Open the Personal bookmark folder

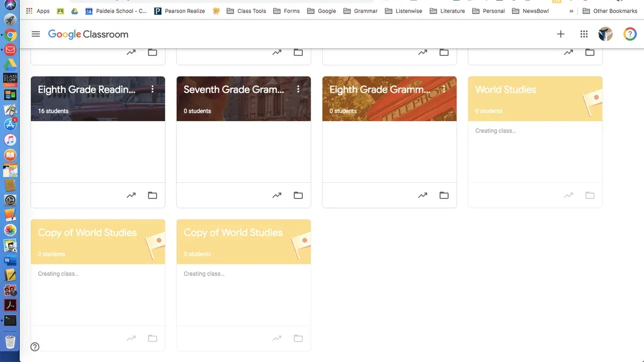pyautogui.click(x=488, y=11)
